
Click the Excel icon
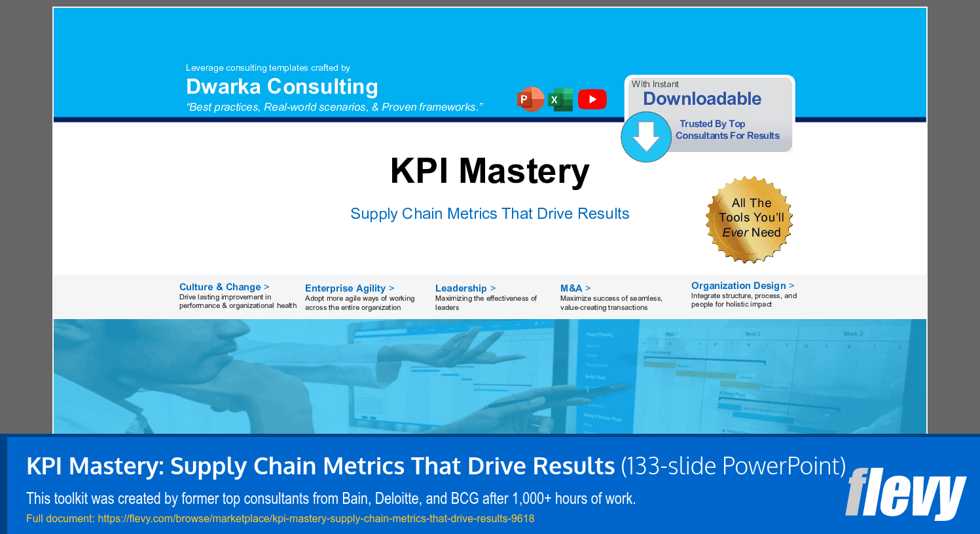pyautogui.click(x=560, y=100)
